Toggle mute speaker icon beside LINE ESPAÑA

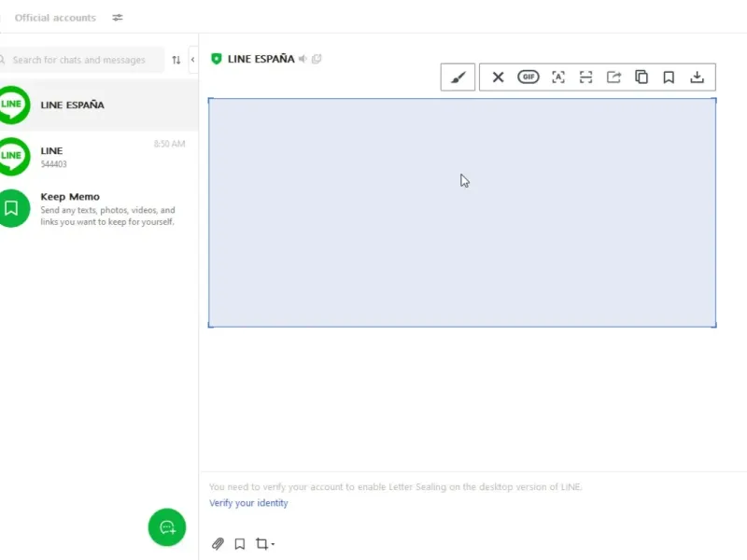click(303, 59)
